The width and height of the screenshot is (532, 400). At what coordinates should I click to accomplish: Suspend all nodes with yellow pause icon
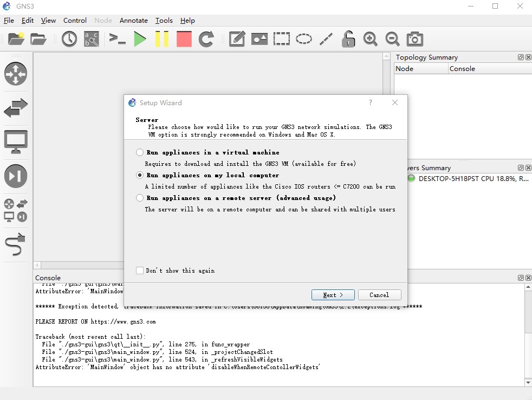[x=162, y=39]
